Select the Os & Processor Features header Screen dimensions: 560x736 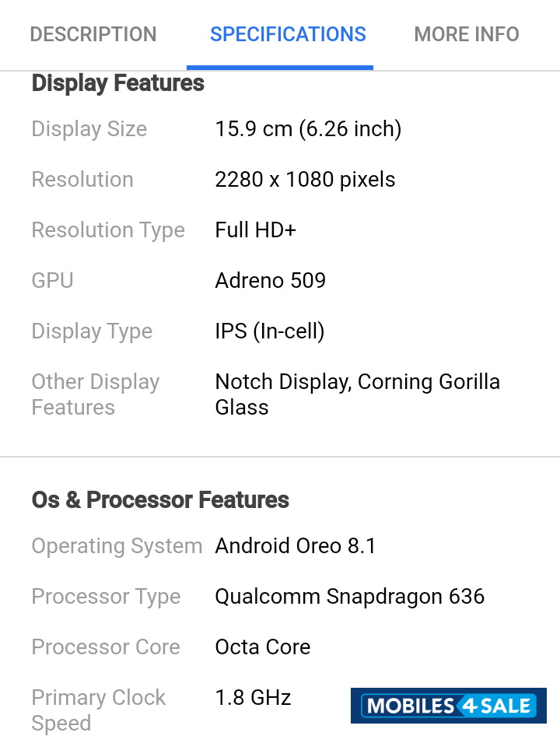(x=160, y=500)
